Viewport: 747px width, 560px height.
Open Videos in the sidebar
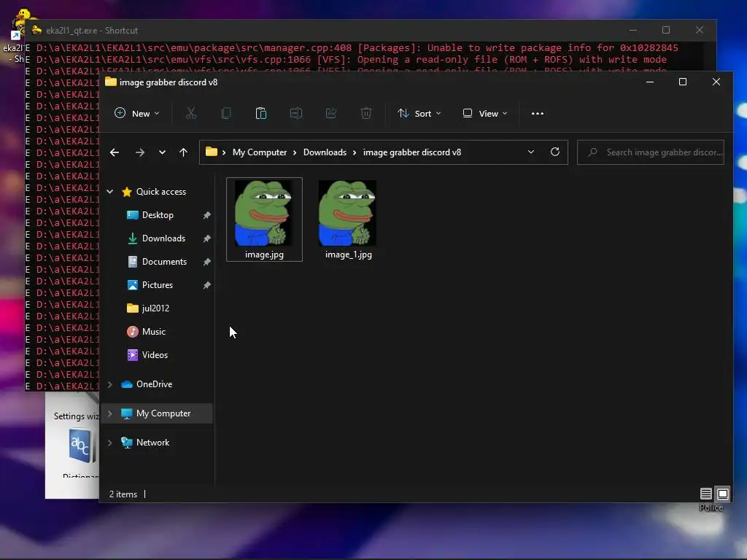(x=155, y=355)
